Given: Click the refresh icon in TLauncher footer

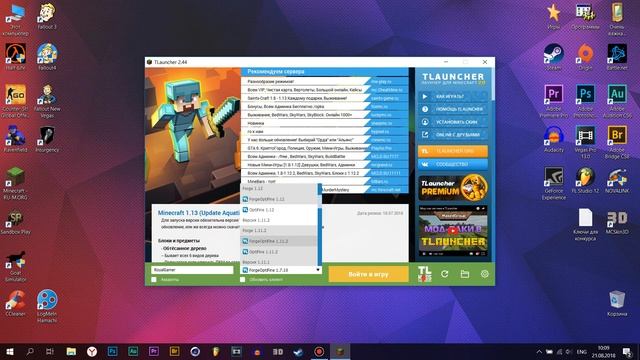Looking at the screenshot, I should pyautogui.click(x=444, y=274).
